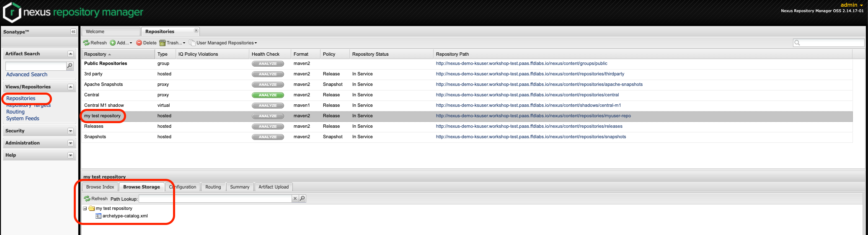Select my test repository folder node
Image resolution: width=868 pixels, height=235 pixels.
(x=114, y=208)
